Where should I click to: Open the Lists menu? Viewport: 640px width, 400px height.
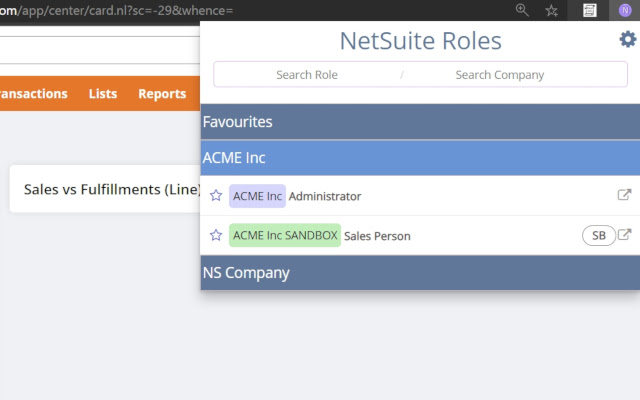tap(103, 94)
